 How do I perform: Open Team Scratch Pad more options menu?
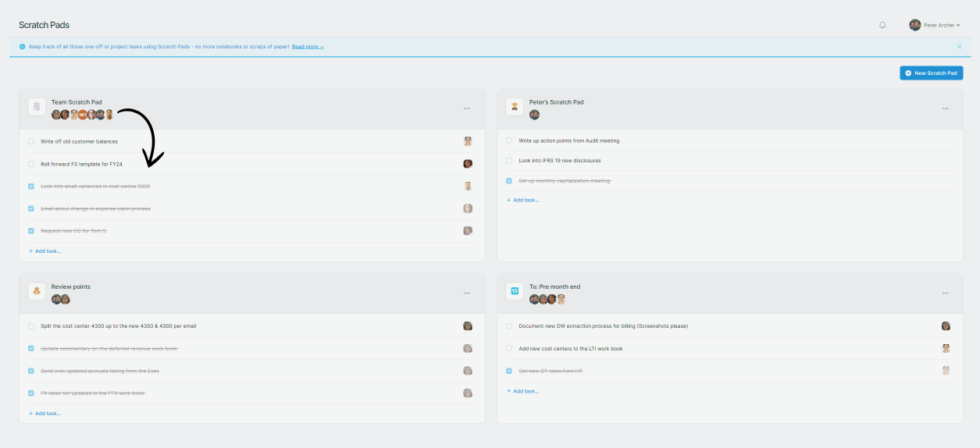point(466,108)
